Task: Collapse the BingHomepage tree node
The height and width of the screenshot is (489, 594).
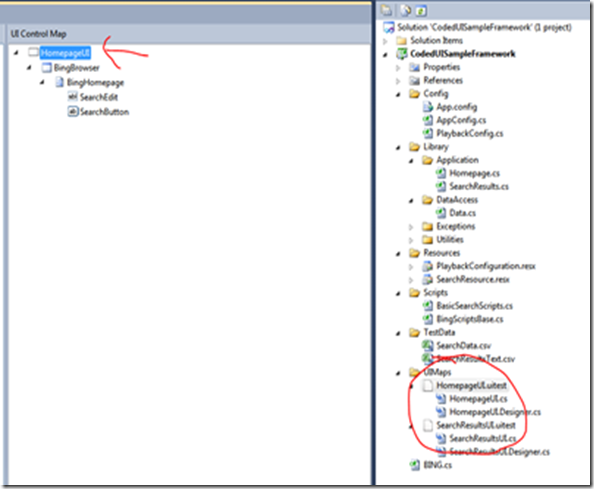Action: (x=42, y=82)
